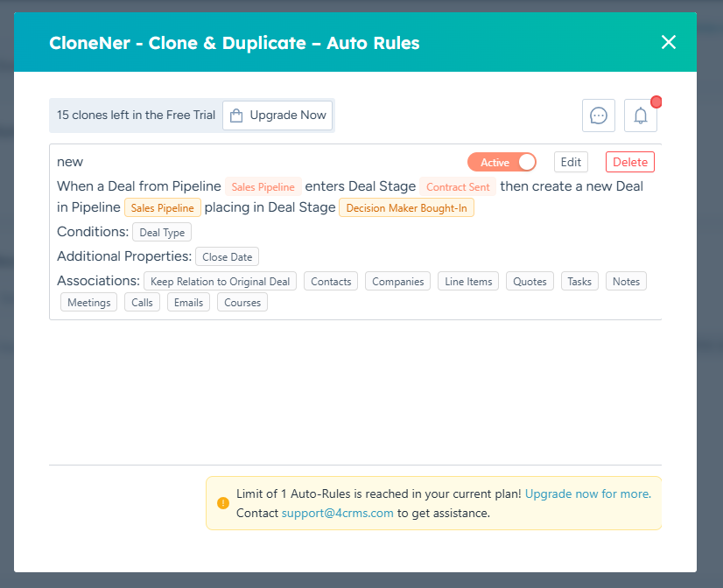The height and width of the screenshot is (588, 723).
Task: Click the 'Additional Properties:' label
Action: (x=124, y=256)
